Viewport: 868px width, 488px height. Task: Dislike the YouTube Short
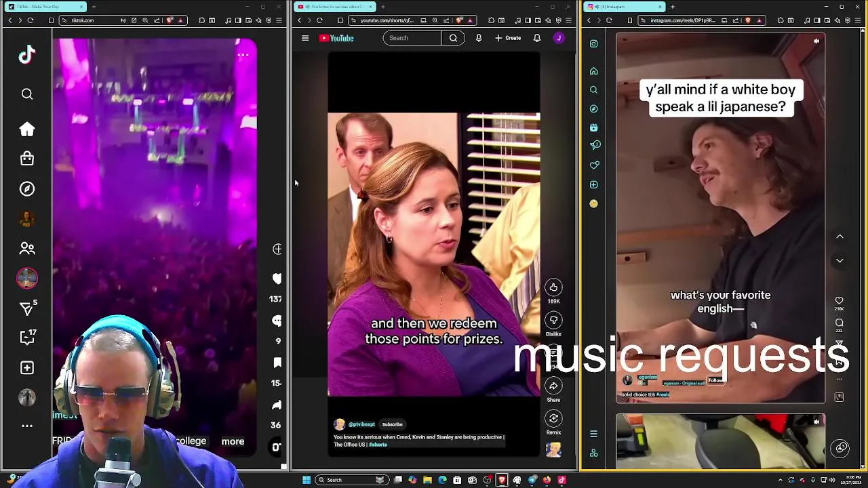tap(553, 320)
